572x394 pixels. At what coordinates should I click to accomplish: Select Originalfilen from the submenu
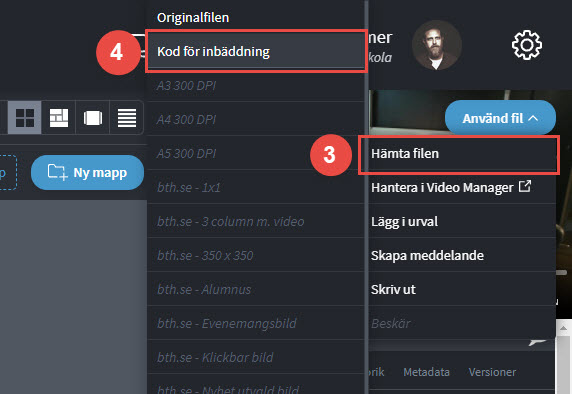point(256,17)
